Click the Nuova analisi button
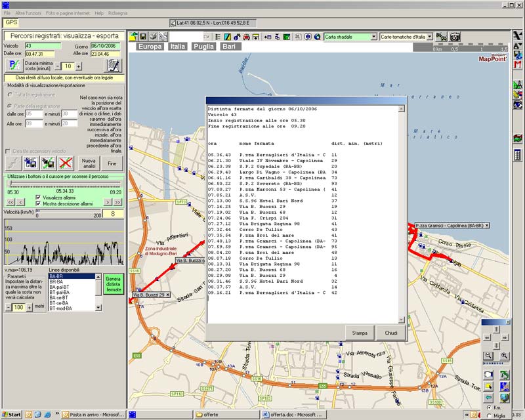 point(89,163)
